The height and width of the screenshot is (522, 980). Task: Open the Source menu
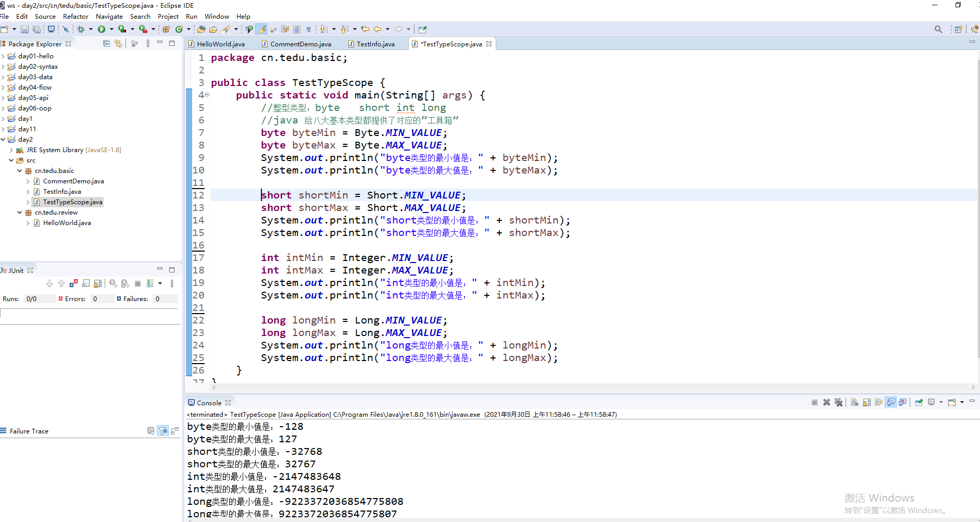pos(45,17)
